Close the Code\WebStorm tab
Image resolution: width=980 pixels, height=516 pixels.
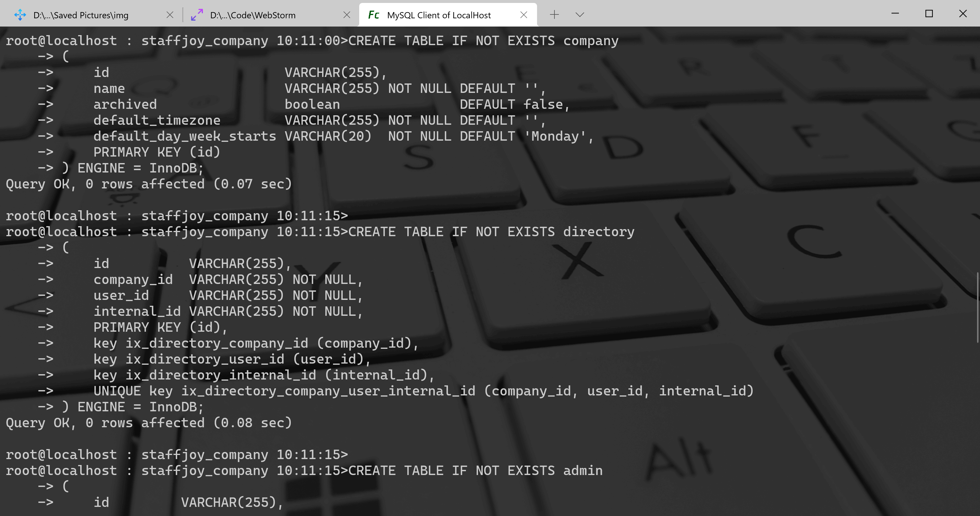(347, 15)
